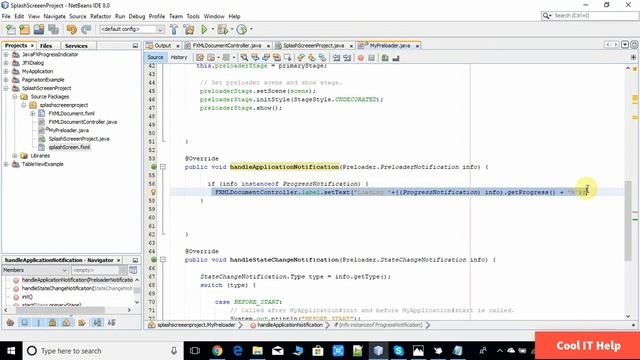Open the Profile Project dropdown arrow

pos(251,29)
